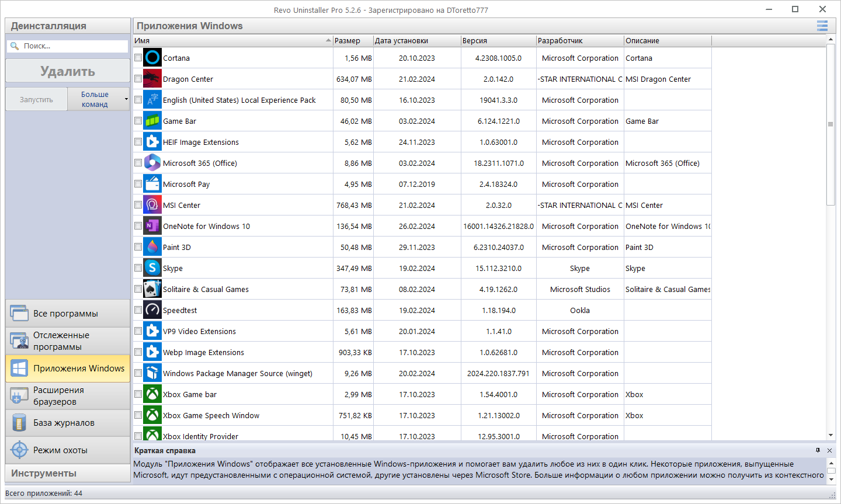Tick the Xbox Game bar checkbox

tap(138, 394)
